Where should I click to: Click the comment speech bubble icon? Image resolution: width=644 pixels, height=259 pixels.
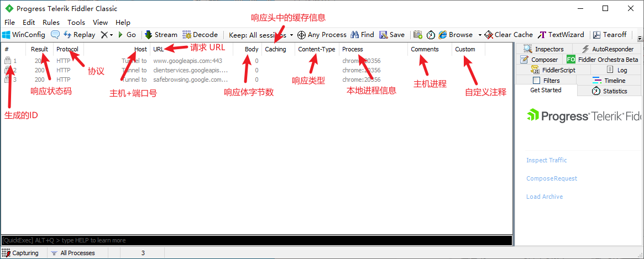click(x=55, y=35)
